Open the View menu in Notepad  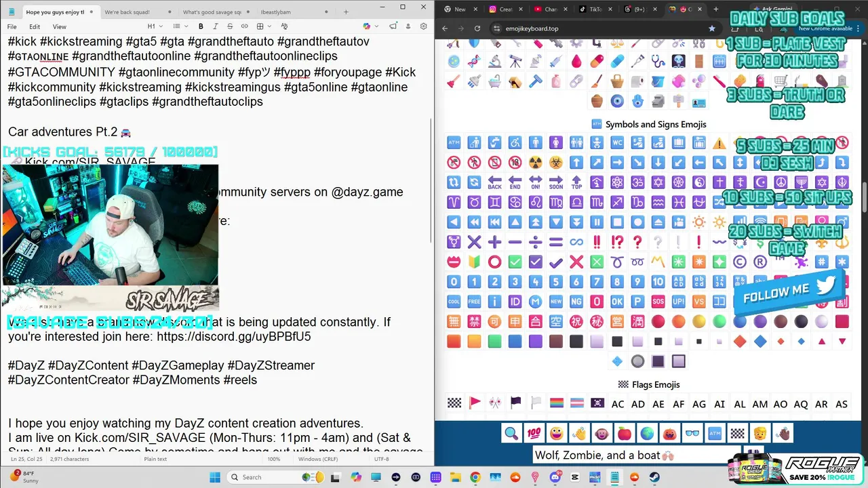coord(60,26)
